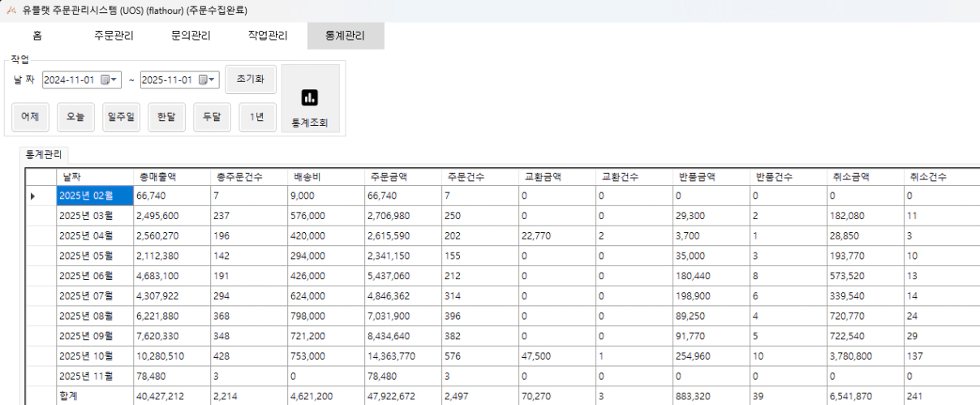The width and height of the screenshot is (980, 405).
Task: Click the 통계조회 bar chart icon
Action: (x=310, y=97)
